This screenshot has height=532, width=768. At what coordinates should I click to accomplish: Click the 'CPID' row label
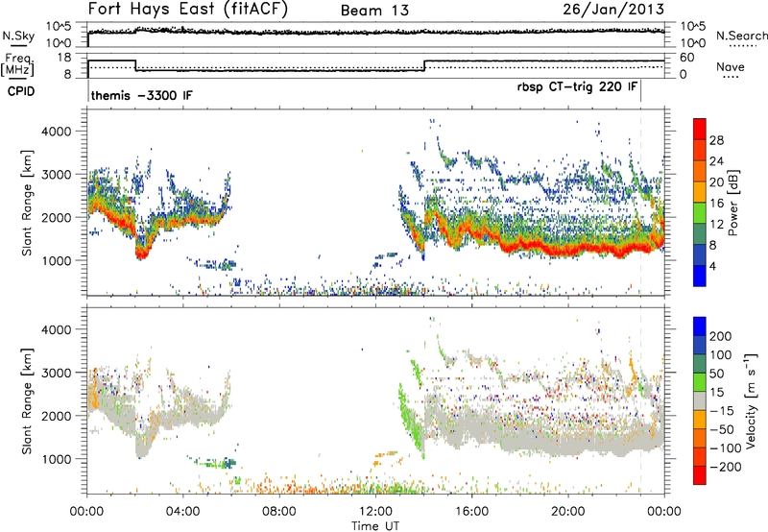[x=21, y=91]
